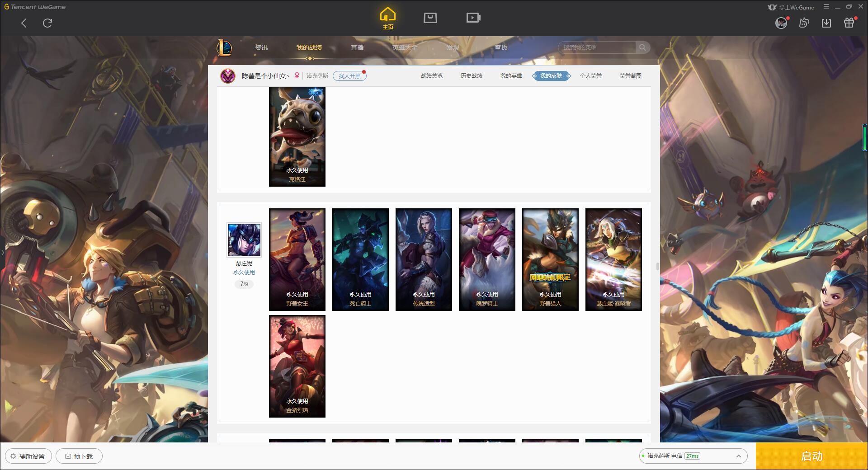Switch to the 直播 tab
The width and height of the screenshot is (868, 470).
coord(357,47)
